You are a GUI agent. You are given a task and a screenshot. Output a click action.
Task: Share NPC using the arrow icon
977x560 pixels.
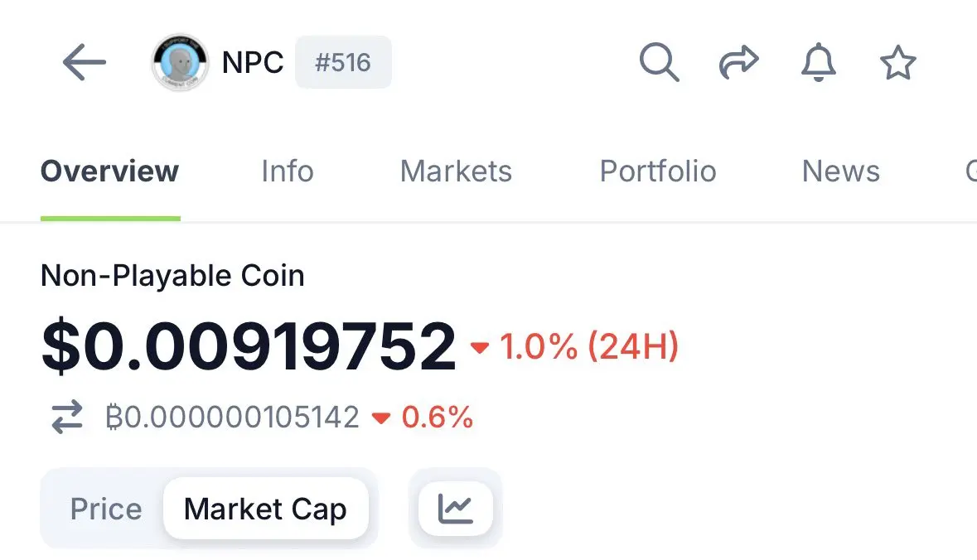click(x=739, y=62)
